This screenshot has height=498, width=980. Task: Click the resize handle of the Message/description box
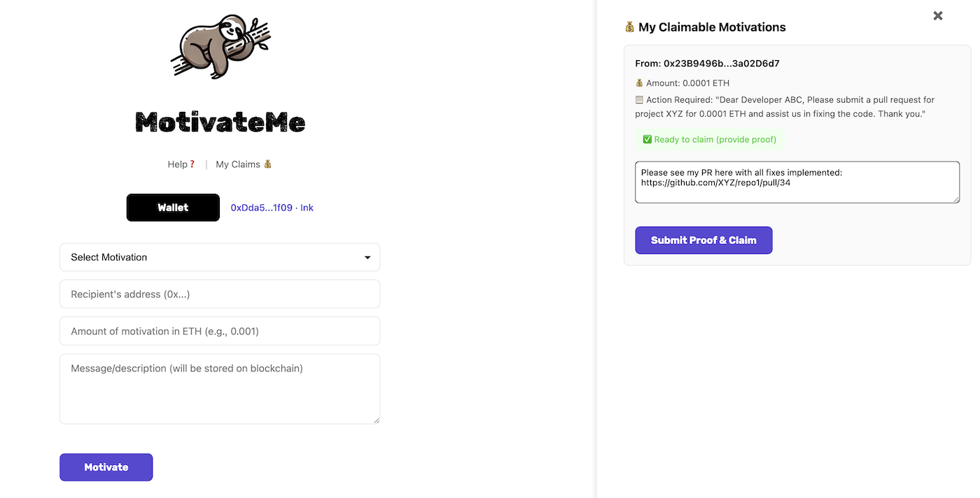[377, 420]
